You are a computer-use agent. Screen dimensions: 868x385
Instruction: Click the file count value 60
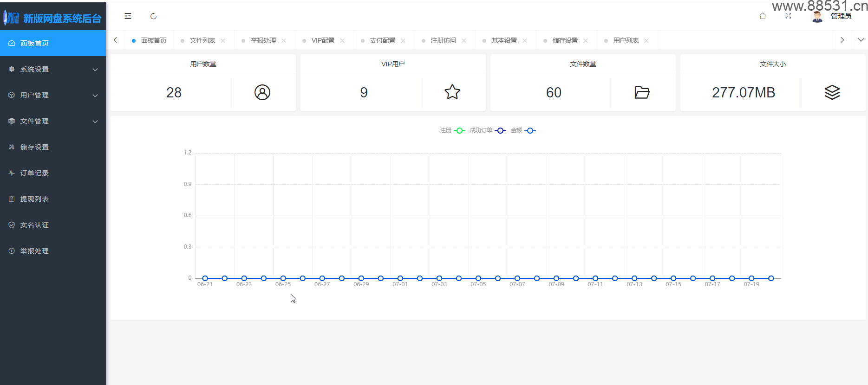click(554, 92)
